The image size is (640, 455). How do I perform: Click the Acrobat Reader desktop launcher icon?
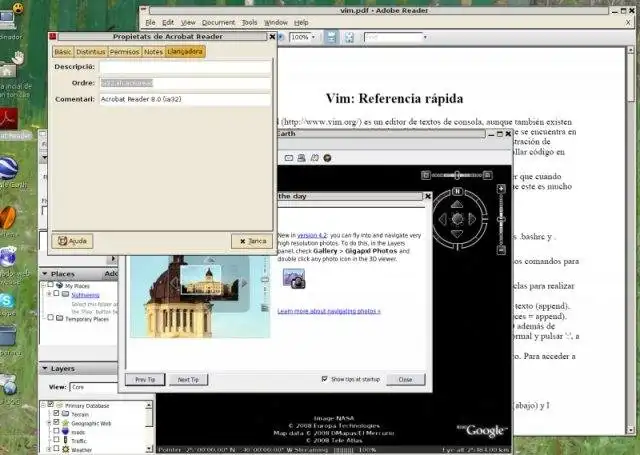(x=9, y=119)
